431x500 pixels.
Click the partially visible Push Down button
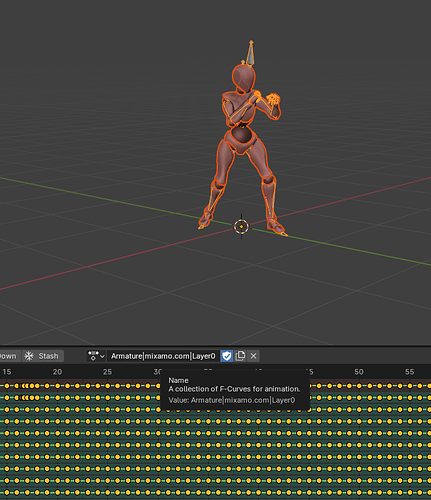click(x=10, y=356)
